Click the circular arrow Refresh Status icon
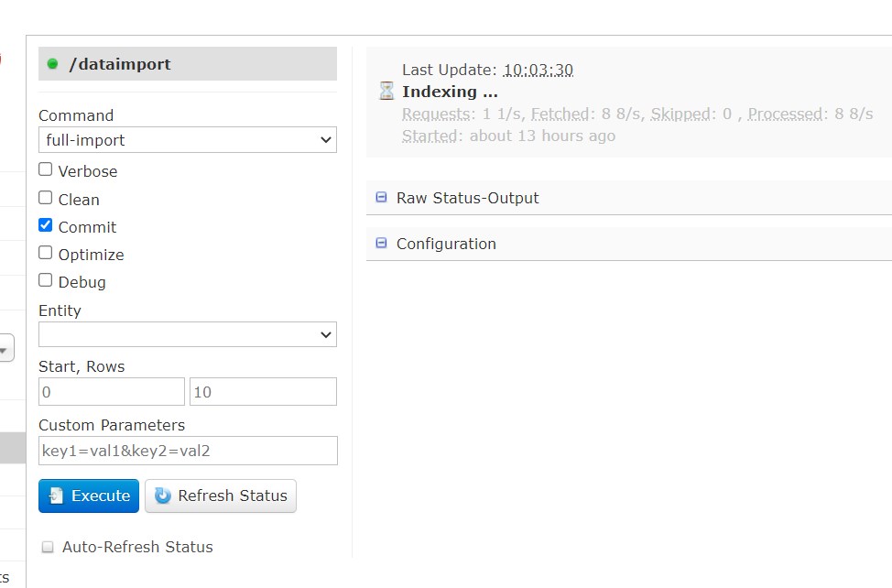The image size is (892, 588). tap(163, 495)
